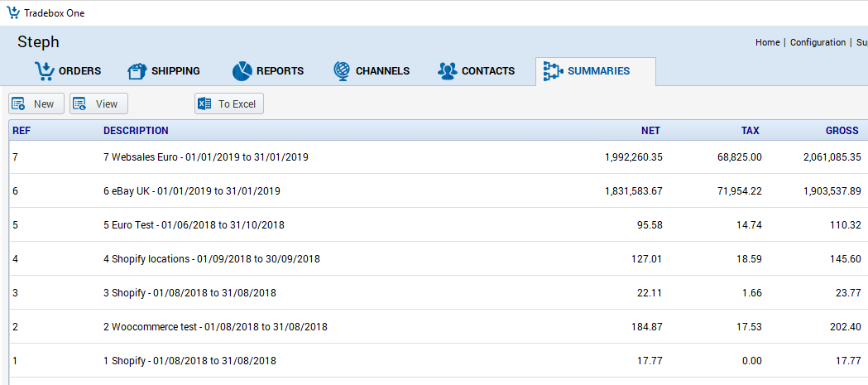Sort by the DESCRIPTION column header
The image size is (868, 385).
(136, 131)
